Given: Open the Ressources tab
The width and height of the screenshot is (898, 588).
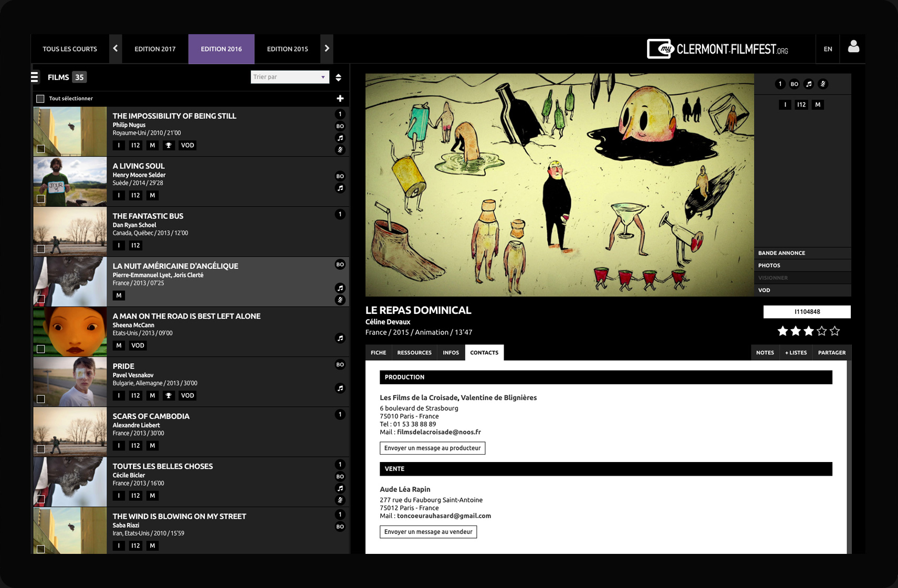Looking at the screenshot, I should pyautogui.click(x=414, y=353).
